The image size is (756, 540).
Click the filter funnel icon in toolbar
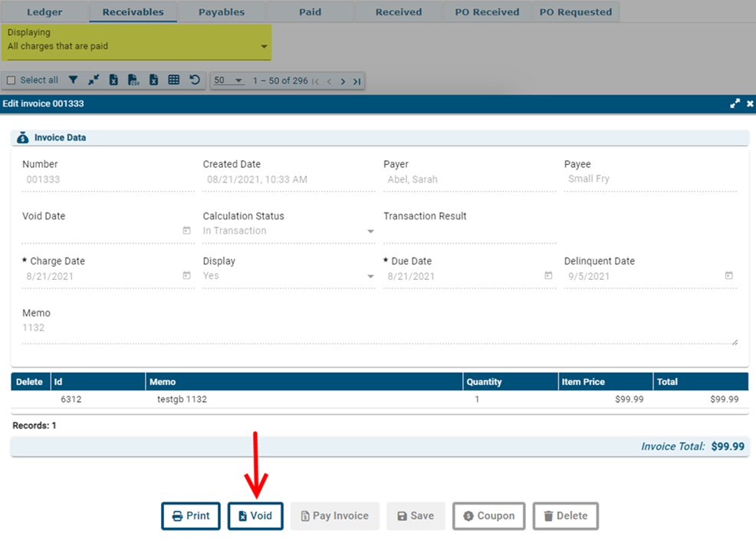pos(73,80)
